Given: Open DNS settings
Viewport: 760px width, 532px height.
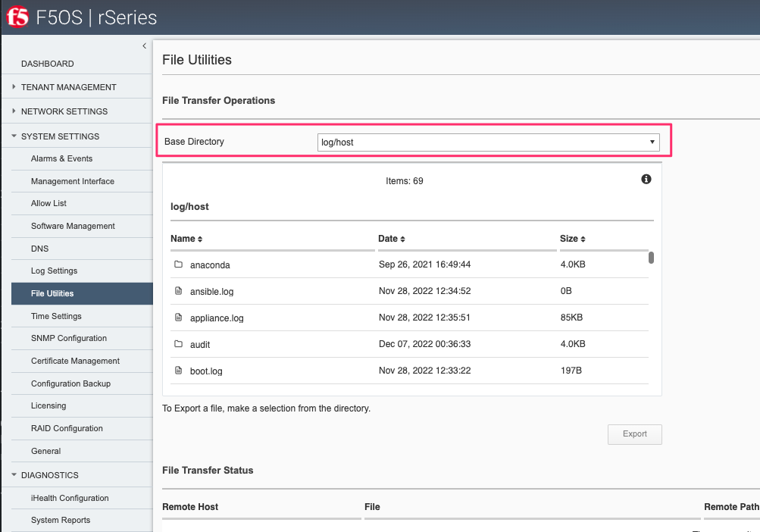Looking at the screenshot, I should [x=39, y=249].
